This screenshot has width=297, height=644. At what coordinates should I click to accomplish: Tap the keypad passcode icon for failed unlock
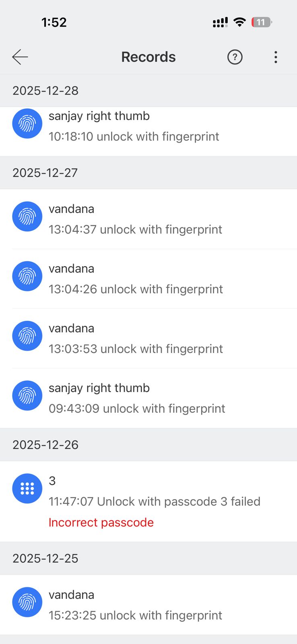[27, 488]
